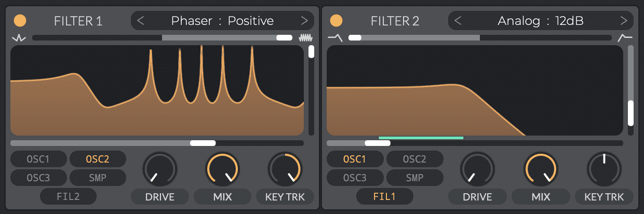Click MIX label button in Filter 1
This screenshot has height=214, width=644.
pyautogui.click(x=223, y=197)
